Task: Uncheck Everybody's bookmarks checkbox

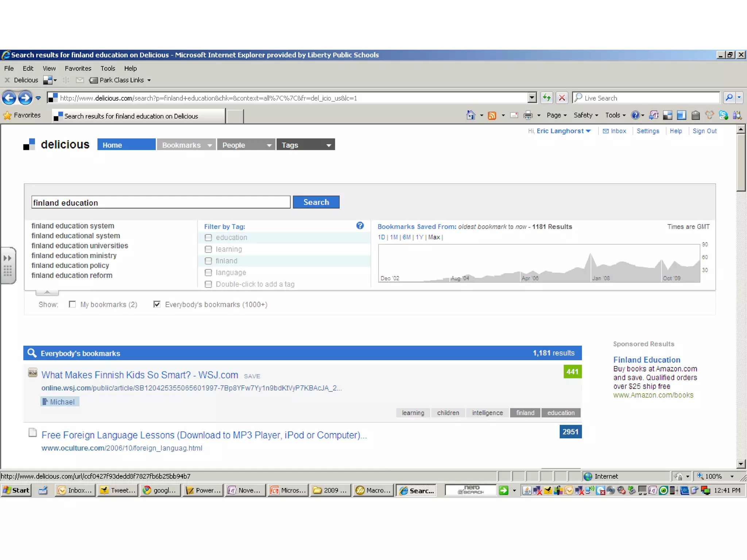Action: (157, 304)
